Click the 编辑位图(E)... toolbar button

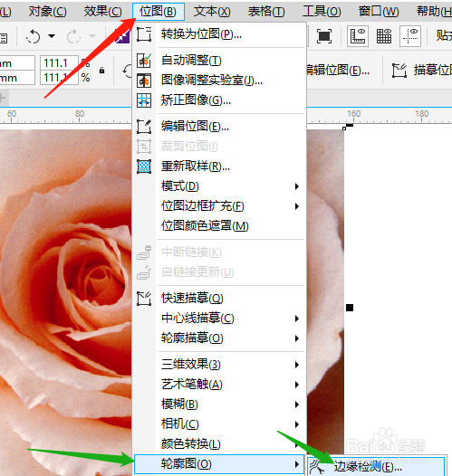tap(338, 71)
